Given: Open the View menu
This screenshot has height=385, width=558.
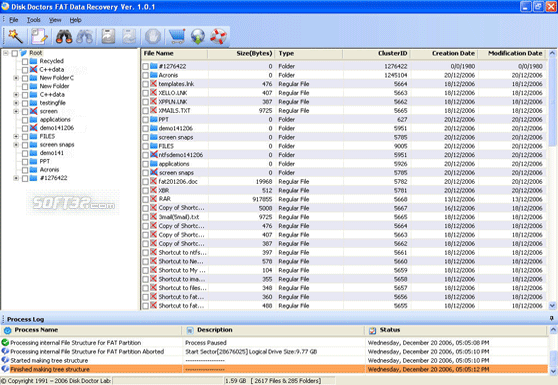Looking at the screenshot, I should point(55,20).
